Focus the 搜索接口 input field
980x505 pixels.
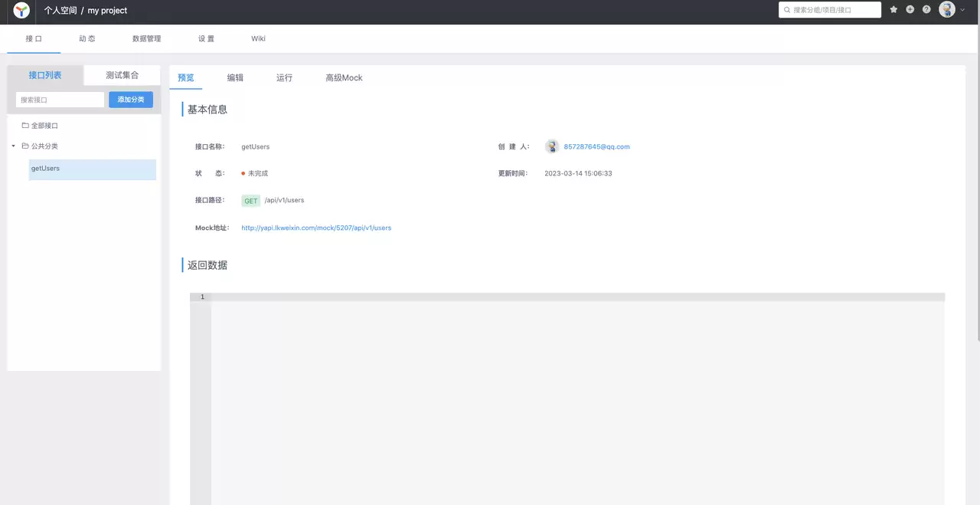60,100
